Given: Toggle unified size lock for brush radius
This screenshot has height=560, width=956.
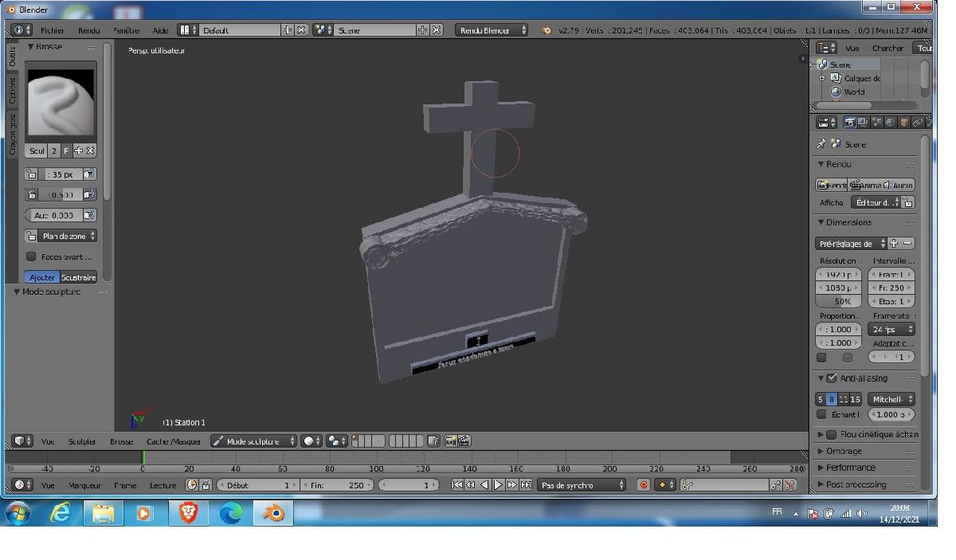Looking at the screenshot, I should (32, 174).
